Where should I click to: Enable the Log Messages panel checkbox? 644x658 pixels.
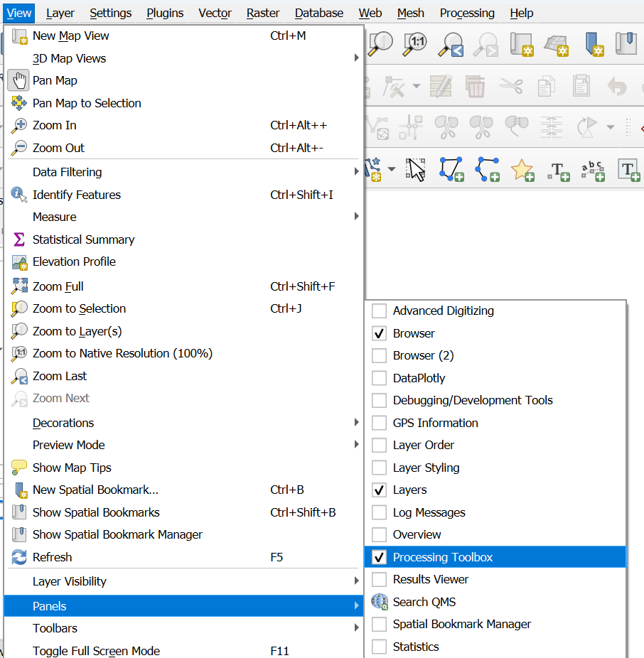380,512
